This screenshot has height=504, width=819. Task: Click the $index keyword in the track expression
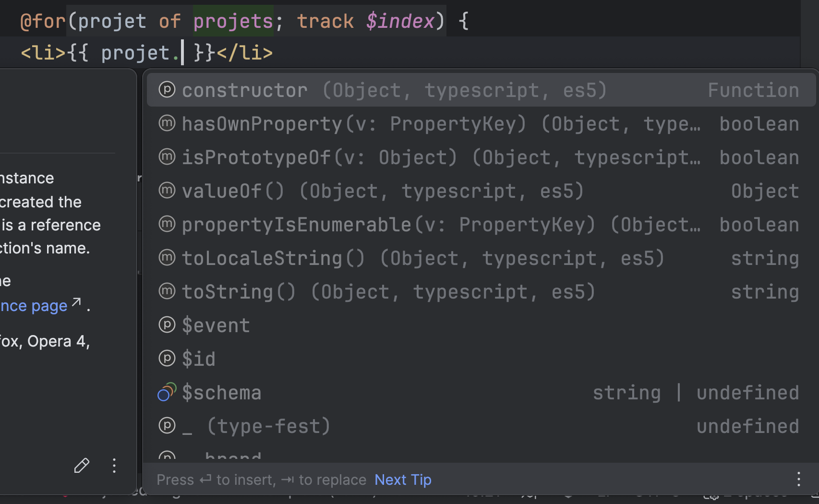(x=399, y=21)
